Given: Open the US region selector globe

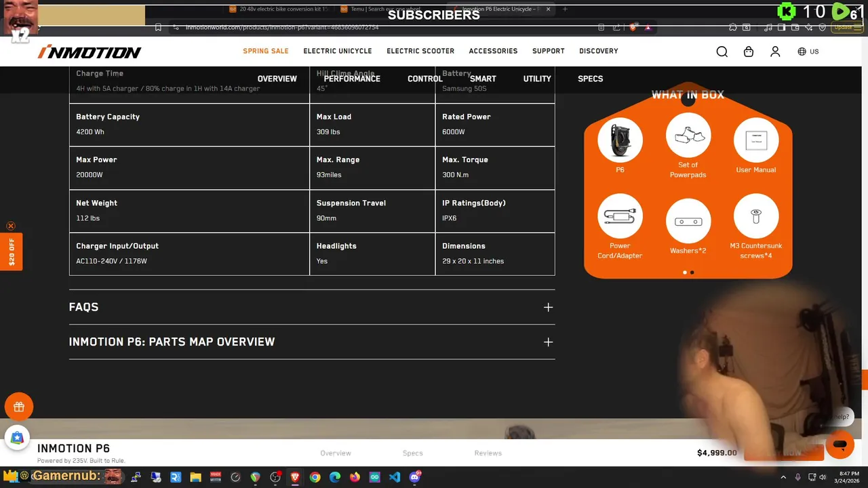Looking at the screenshot, I should pos(808,52).
